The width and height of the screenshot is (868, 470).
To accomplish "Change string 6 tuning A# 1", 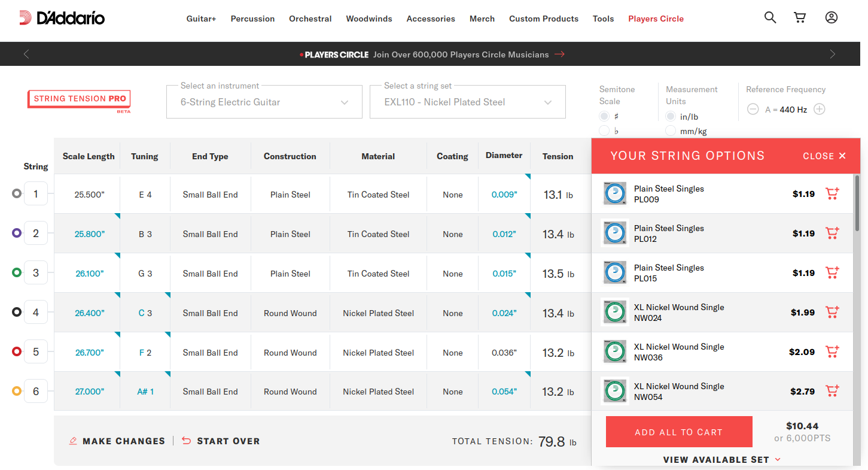I will (x=145, y=392).
